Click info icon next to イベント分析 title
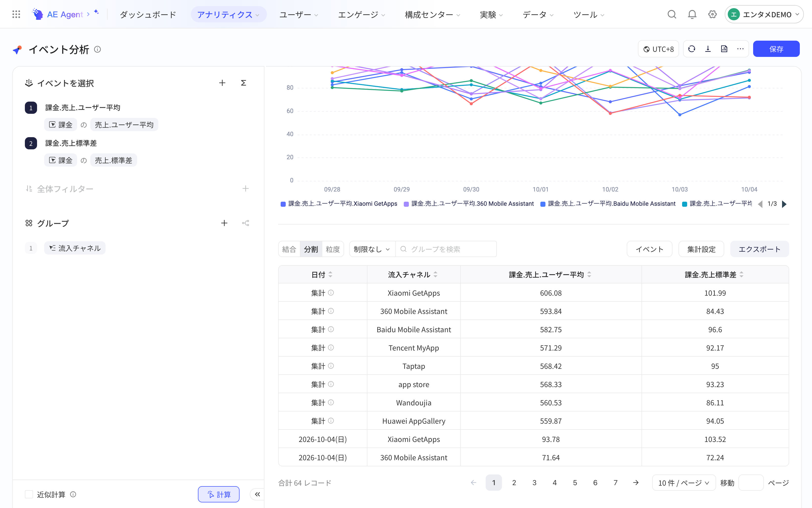The height and width of the screenshot is (508, 812). click(97, 49)
